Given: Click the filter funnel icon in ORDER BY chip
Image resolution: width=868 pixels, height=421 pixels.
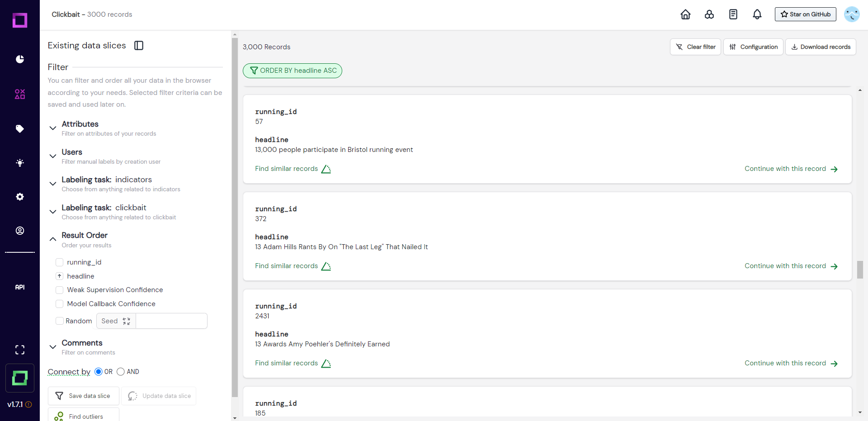Looking at the screenshot, I should pos(254,71).
